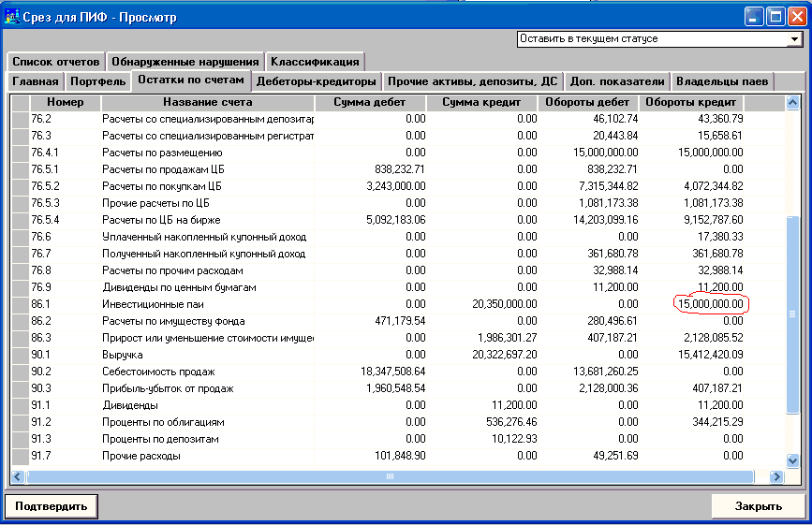
Task: Select 'Расчеты по имуществу фонда' row
Action: pos(398,321)
